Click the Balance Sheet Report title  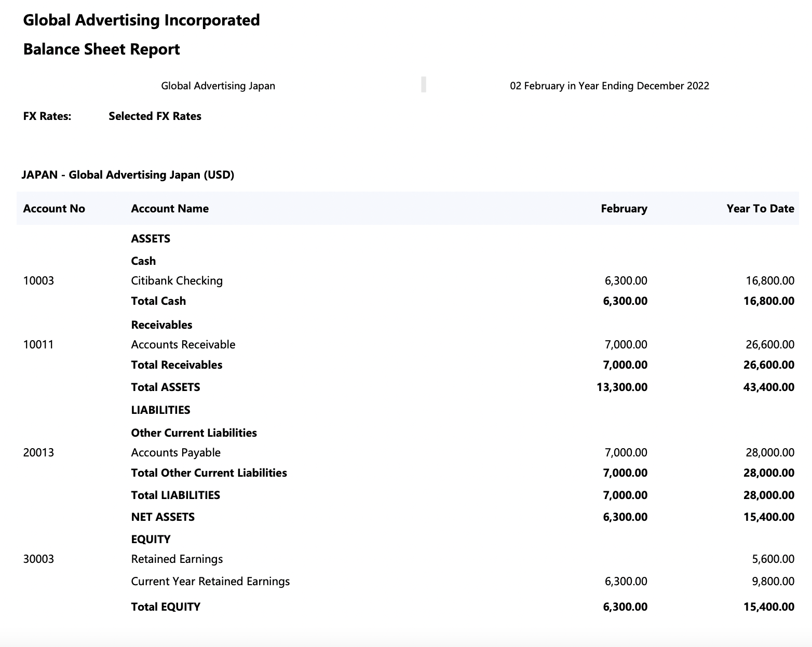(x=101, y=49)
